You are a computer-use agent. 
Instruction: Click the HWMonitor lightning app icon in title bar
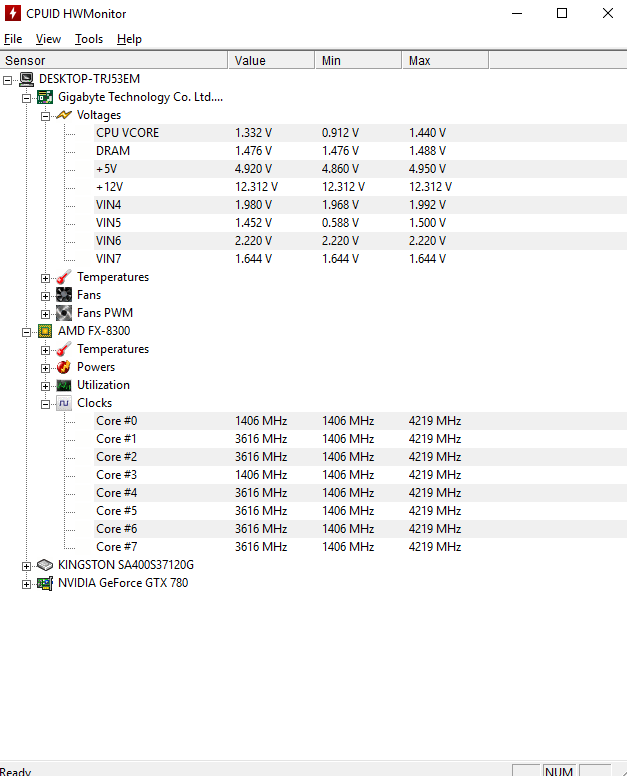click(12, 13)
